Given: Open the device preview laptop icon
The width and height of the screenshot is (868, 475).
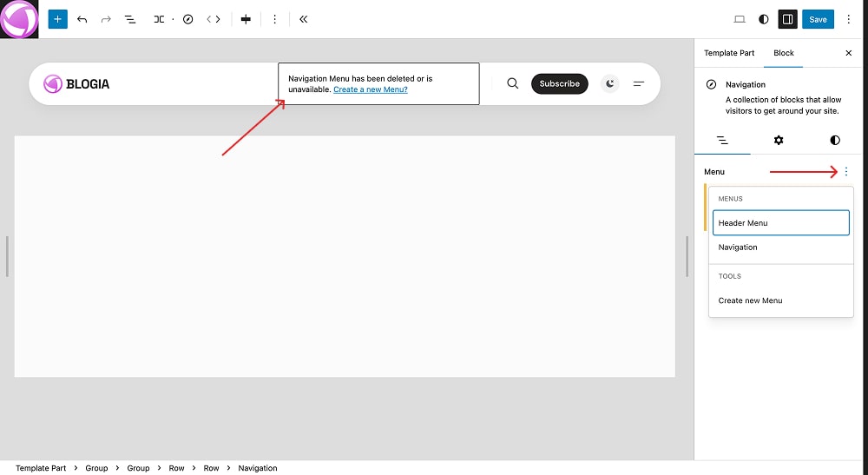Looking at the screenshot, I should [740, 19].
